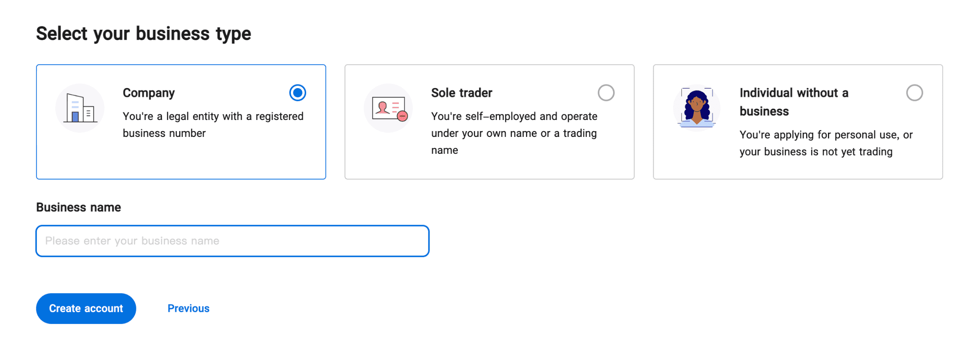Focus the Business name input field
The height and width of the screenshot is (364, 980).
click(232, 241)
